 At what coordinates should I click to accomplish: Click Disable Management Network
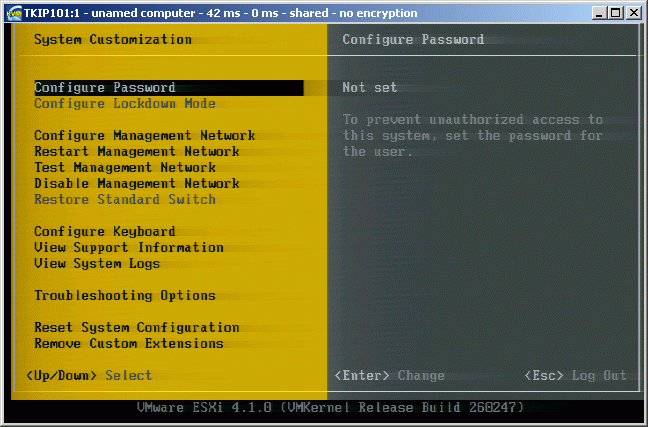[137, 184]
